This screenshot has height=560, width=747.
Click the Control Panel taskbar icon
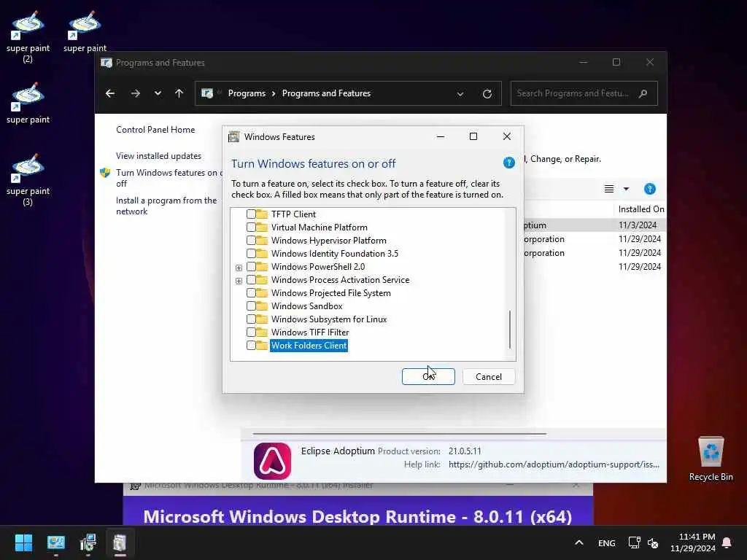(56, 542)
